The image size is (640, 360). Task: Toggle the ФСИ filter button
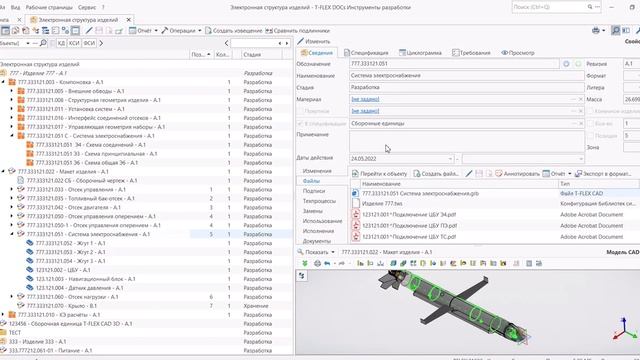(89, 43)
